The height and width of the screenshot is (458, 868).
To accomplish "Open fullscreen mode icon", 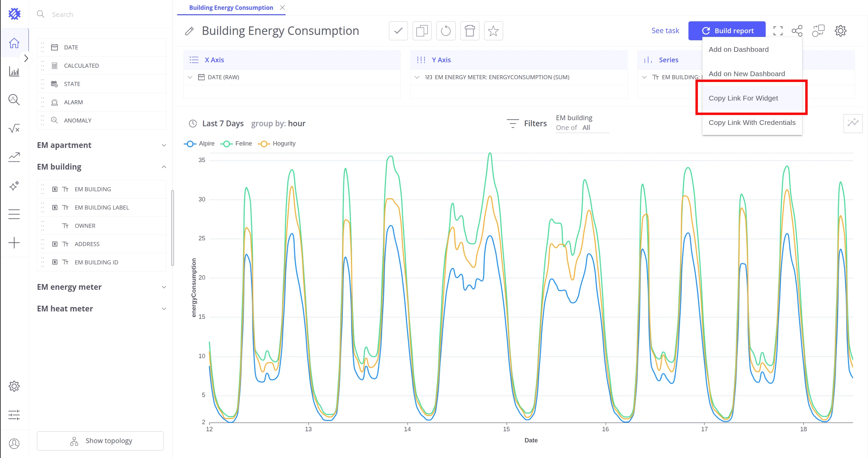I will click(778, 31).
